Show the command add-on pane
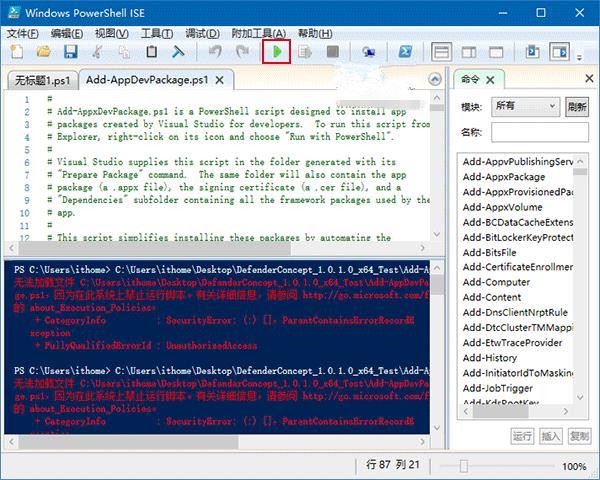Image resolution: width=600 pixels, height=480 pixels. (559, 52)
